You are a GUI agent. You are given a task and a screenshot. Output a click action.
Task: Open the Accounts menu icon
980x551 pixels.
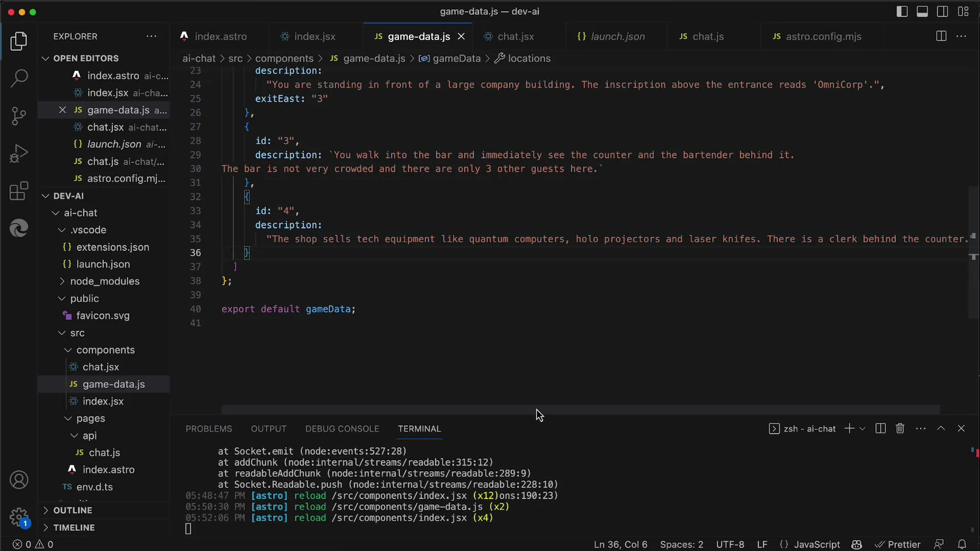click(x=19, y=480)
